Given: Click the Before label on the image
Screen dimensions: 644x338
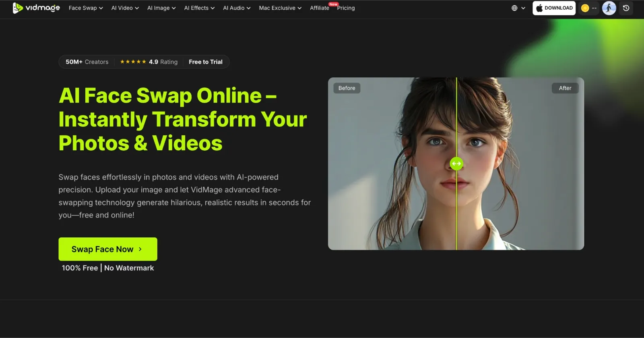Looking at the screenshot, I should pyautogui.click(x=347, y=88).
